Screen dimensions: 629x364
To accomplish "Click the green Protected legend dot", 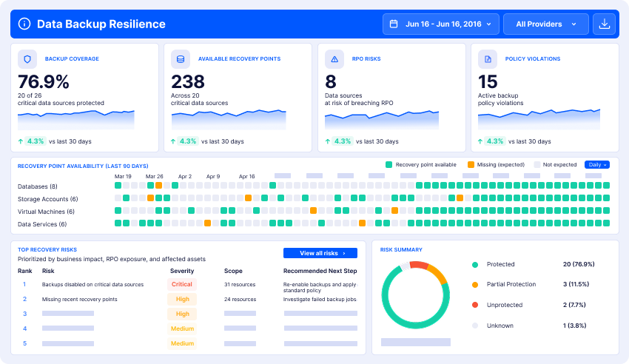I will tap(475, 265).
